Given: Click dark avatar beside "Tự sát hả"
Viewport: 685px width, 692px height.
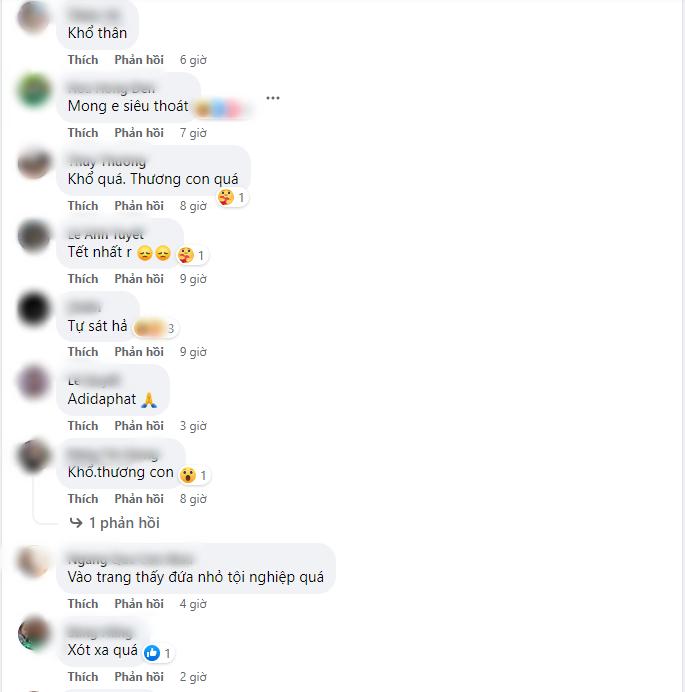Looking at the screenshot, I should click(x=34, y=309).
